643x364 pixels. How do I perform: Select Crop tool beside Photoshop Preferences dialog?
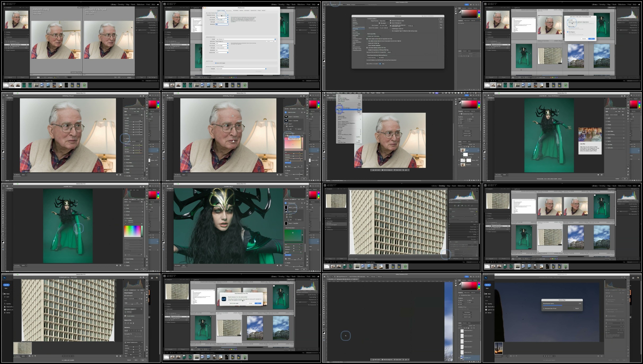click(x=324, y=19)
